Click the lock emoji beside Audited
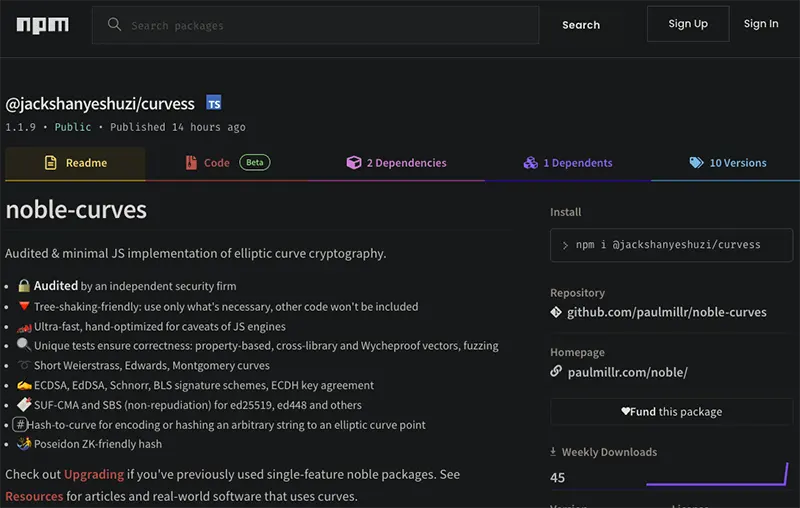Screen dimensions: 800x508 coord(23,286)
